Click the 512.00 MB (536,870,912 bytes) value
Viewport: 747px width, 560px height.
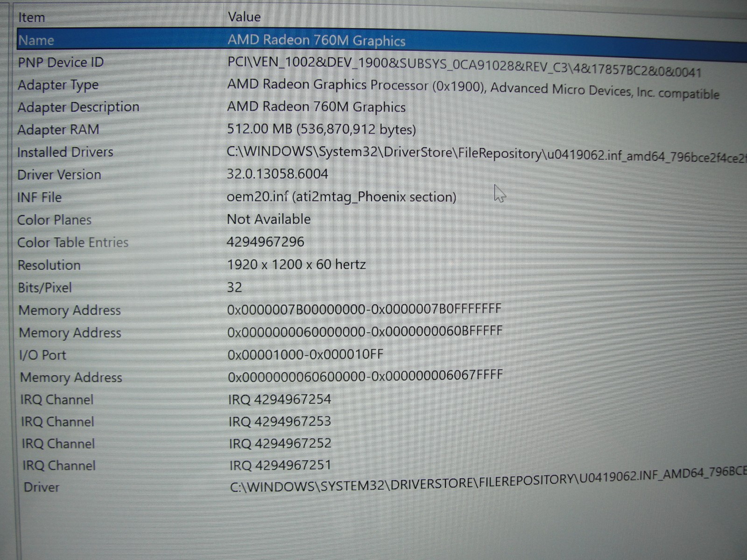click(321, 129)
